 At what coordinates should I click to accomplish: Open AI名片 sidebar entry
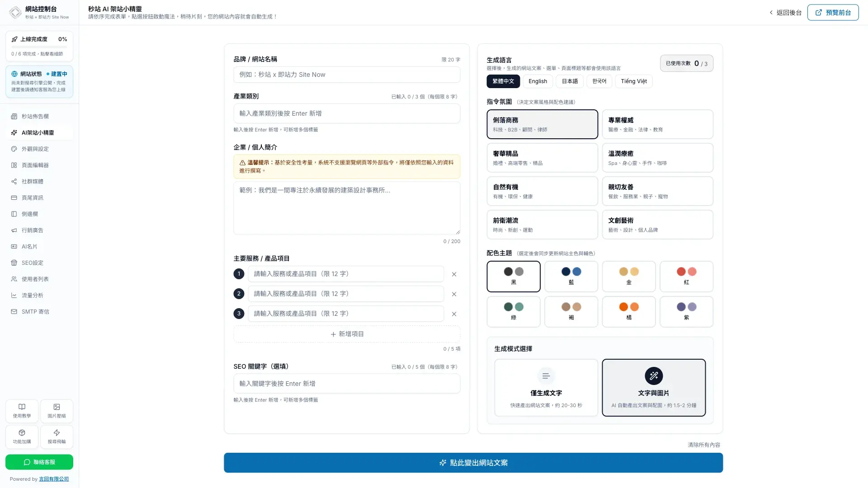pyautogui.click(x=39, y=247)
